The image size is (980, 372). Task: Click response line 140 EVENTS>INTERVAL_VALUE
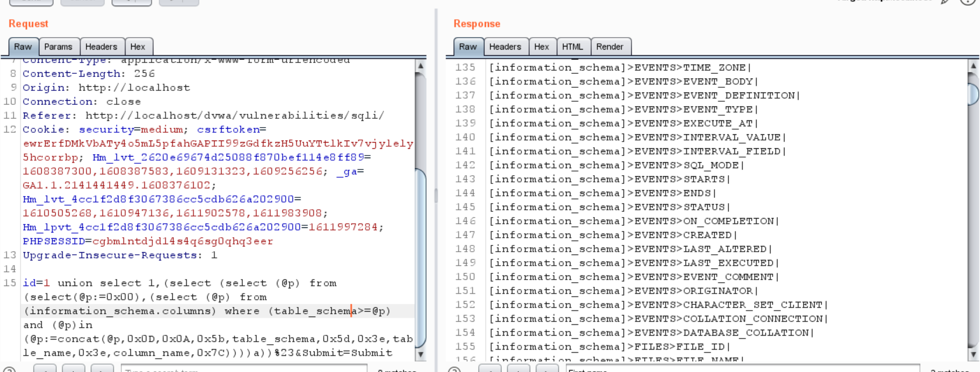click(x=638, y=137)
